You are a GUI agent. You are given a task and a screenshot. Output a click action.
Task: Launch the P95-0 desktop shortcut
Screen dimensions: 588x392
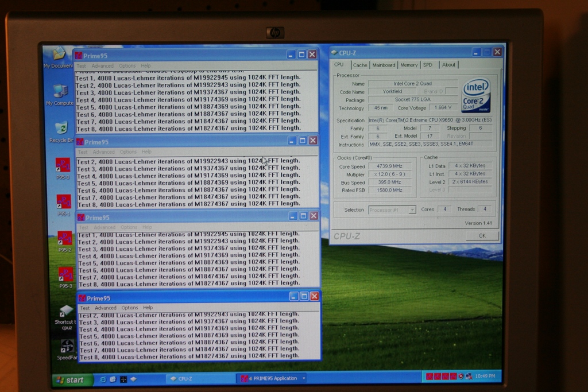tap(63, 165)
